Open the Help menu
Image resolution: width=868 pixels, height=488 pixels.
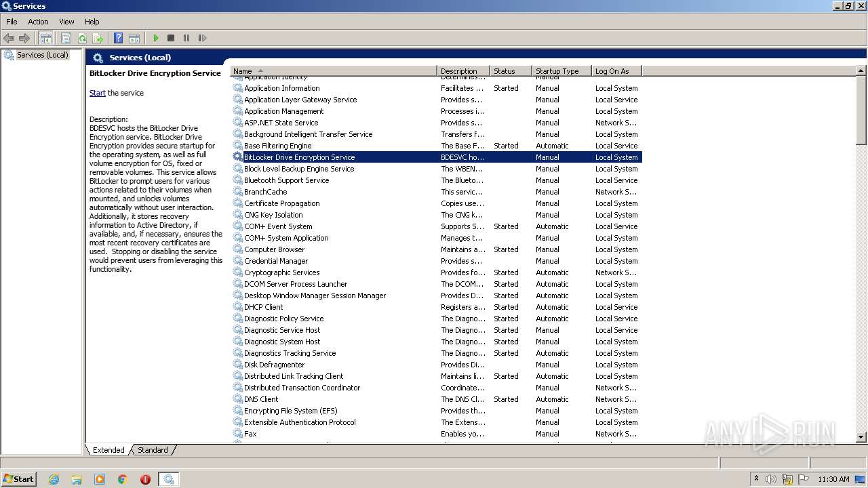click(x=92, y=22)
